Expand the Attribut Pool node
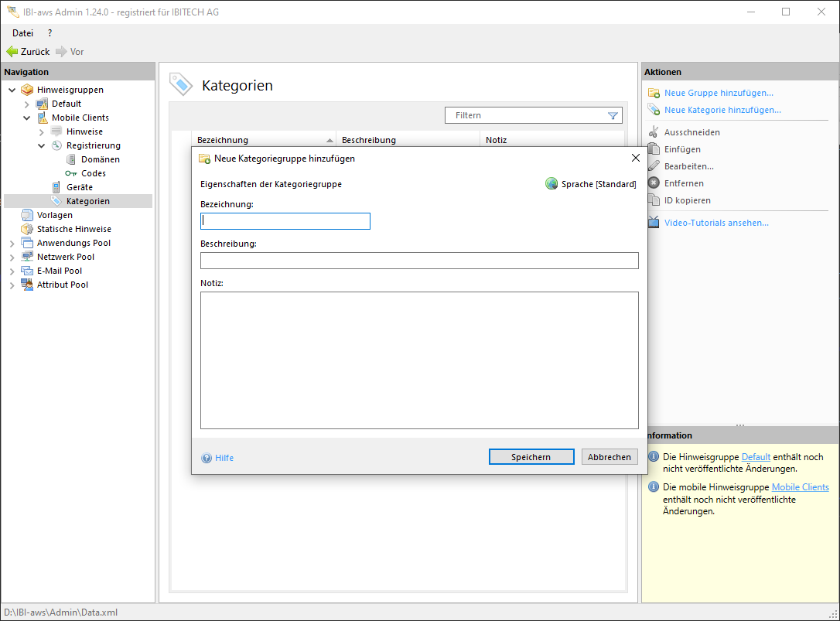This screenshot has width=840, height=621. (12, 285)
